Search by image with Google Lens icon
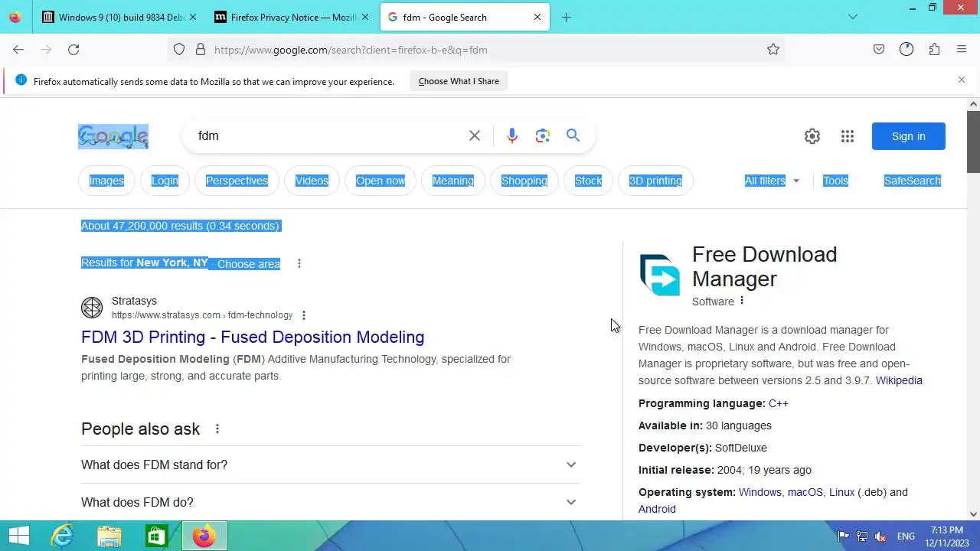The width and height of the screenshot is (980, 551). 543,135
